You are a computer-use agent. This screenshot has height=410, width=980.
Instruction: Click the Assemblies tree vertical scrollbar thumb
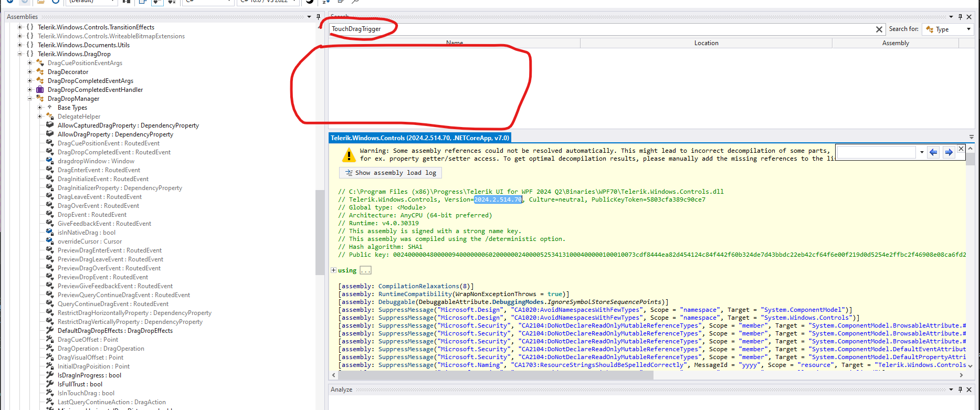[x=320, y=233]
